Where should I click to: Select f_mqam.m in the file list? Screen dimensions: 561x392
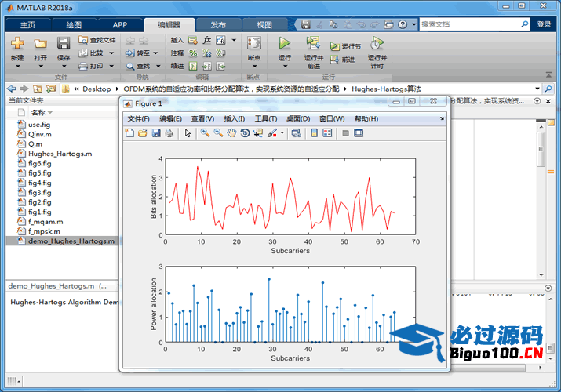point(46,222)
